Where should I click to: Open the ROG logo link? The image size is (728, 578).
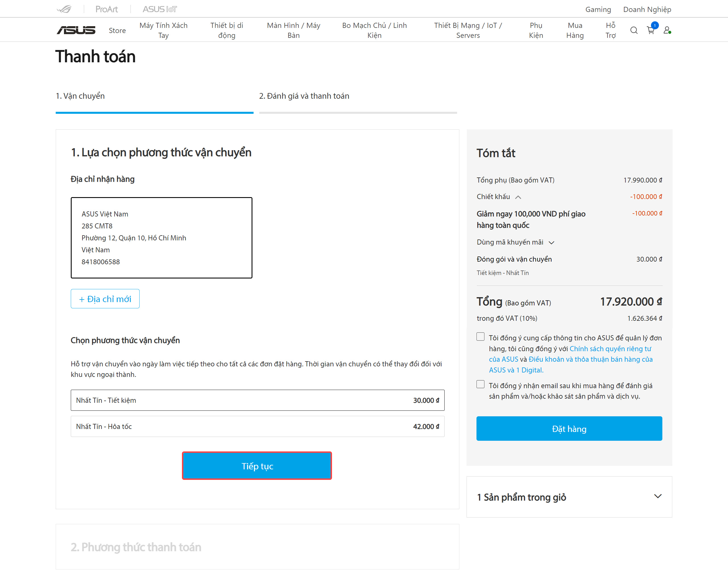[64, 9]
